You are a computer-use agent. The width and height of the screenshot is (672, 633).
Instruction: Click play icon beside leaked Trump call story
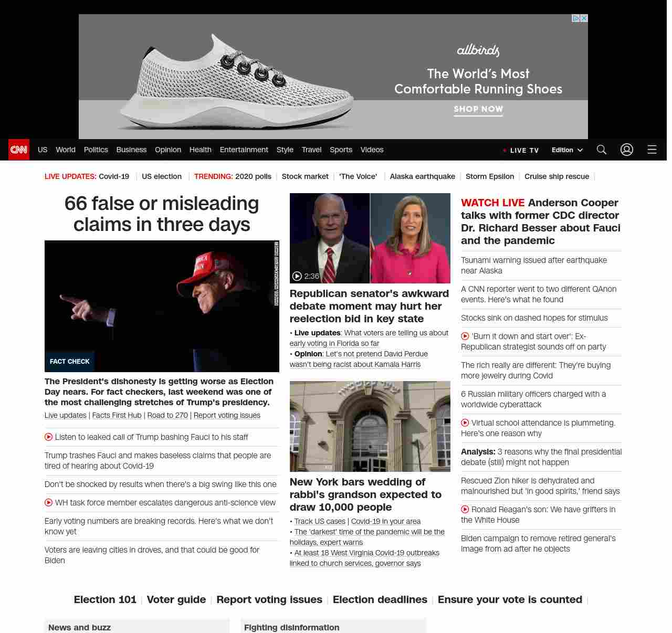coord(49,437)
